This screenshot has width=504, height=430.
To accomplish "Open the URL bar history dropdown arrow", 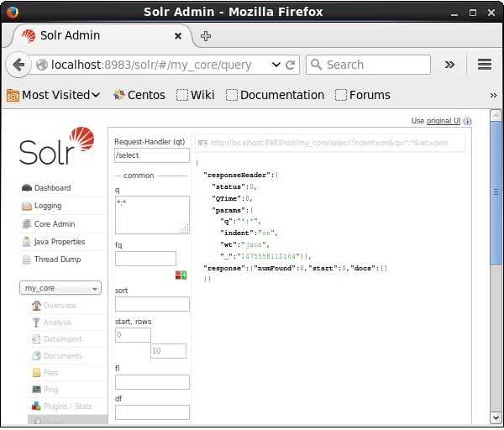I will point(276,65).
